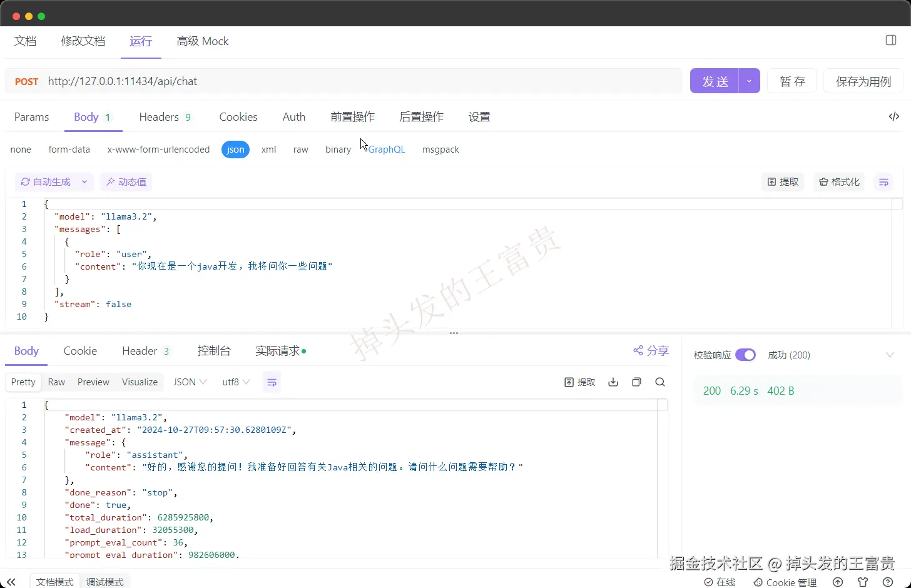
Task: Switch to the 文档 tab
Action: pos(26,41)
